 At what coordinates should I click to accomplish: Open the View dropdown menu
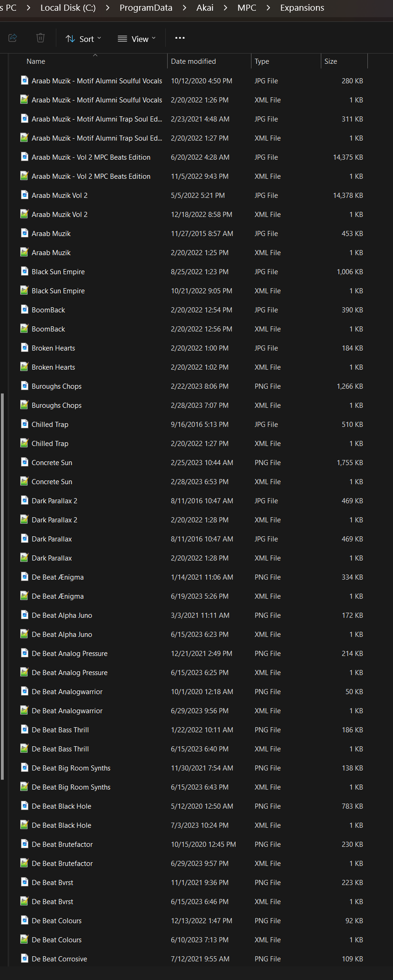(136, 39)
